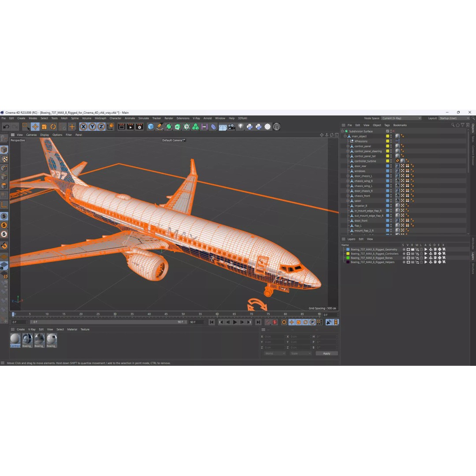The height and width of the screenshot is (476, 476).
Task: Toggle lock icon of Rigged_Controllers layer
Action: click(421, 254)
